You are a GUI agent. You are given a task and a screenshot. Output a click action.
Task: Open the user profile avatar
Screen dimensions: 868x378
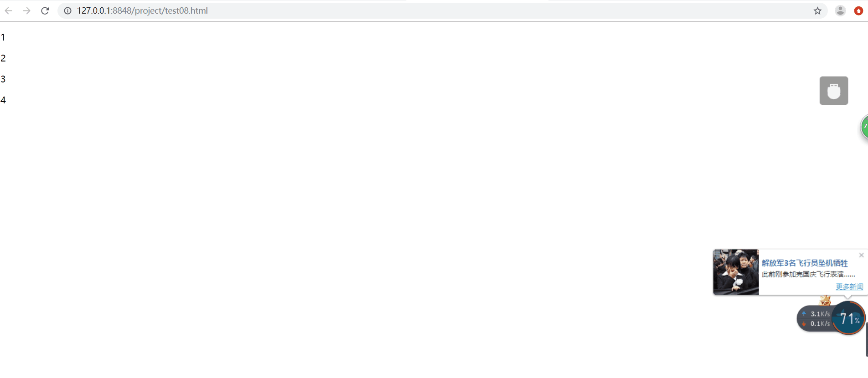point(840,10)
